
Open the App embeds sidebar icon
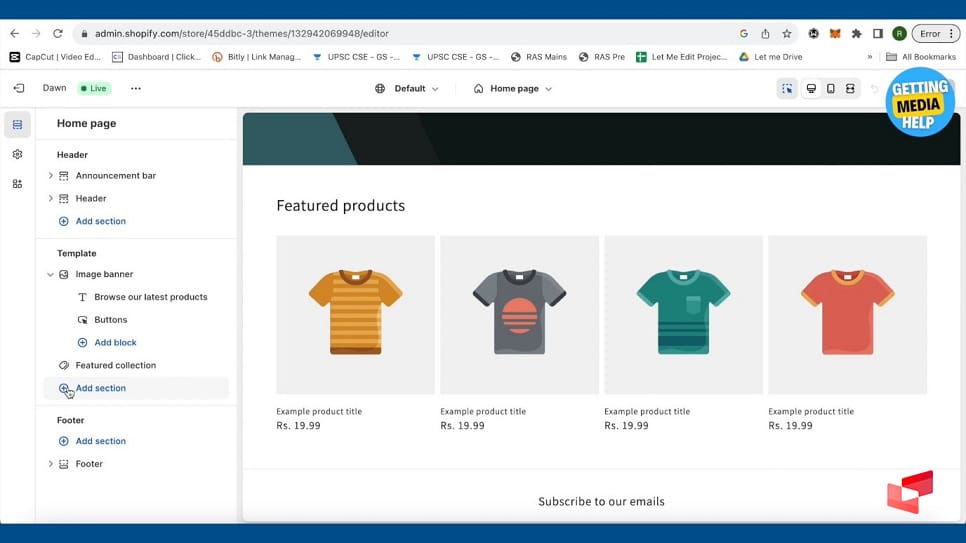click(x=17, y=184)
